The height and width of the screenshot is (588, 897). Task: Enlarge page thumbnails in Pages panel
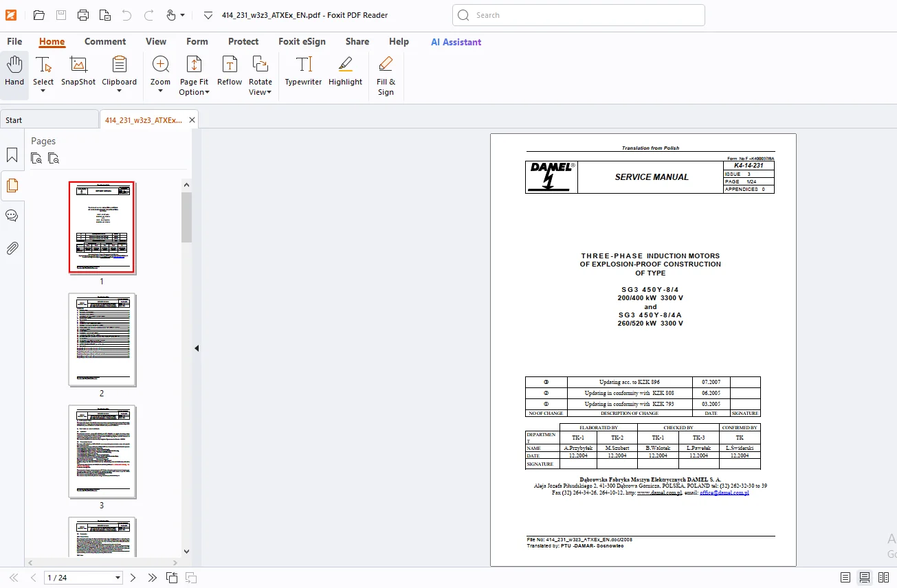[x=37, y=159]
